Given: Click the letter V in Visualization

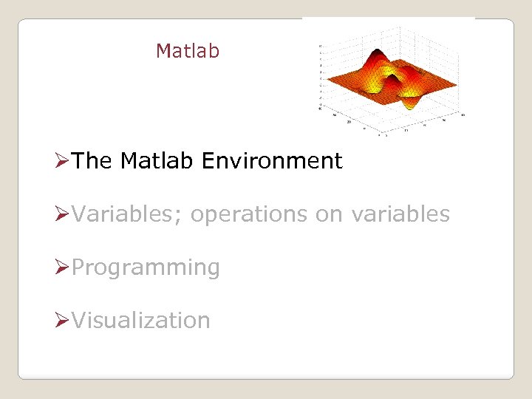Looking at the screenshot, I should [x=79, y=321].
